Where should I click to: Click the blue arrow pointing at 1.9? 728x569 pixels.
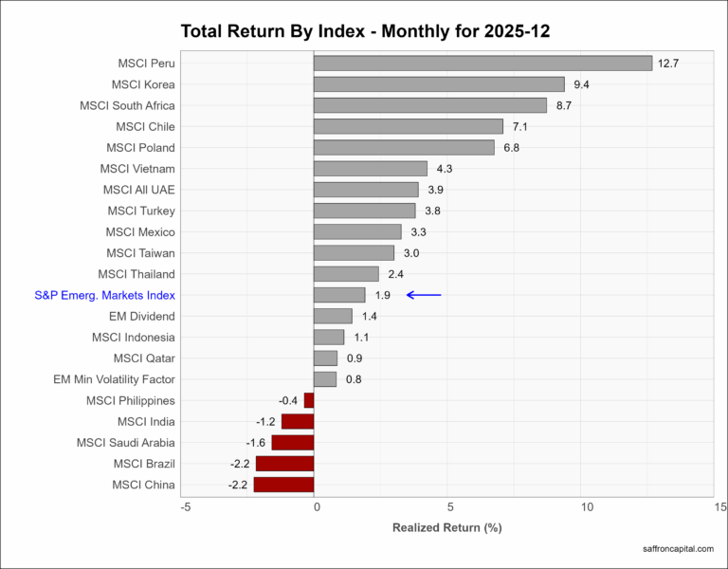424,295
